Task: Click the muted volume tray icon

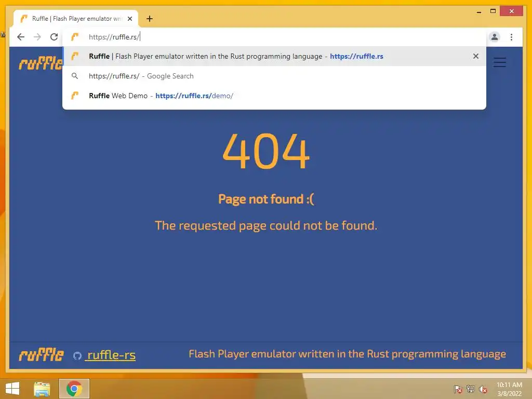Action: (483, 389)
